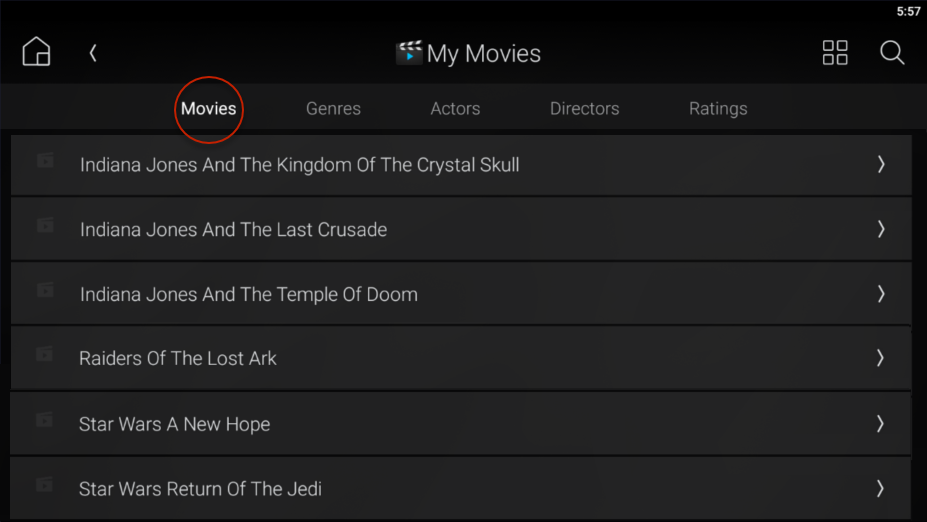The height and width of the screenshot is (522, 927).
Task: Switch to grid view icon
Action: pyautogui.click(x=835, y=53)
